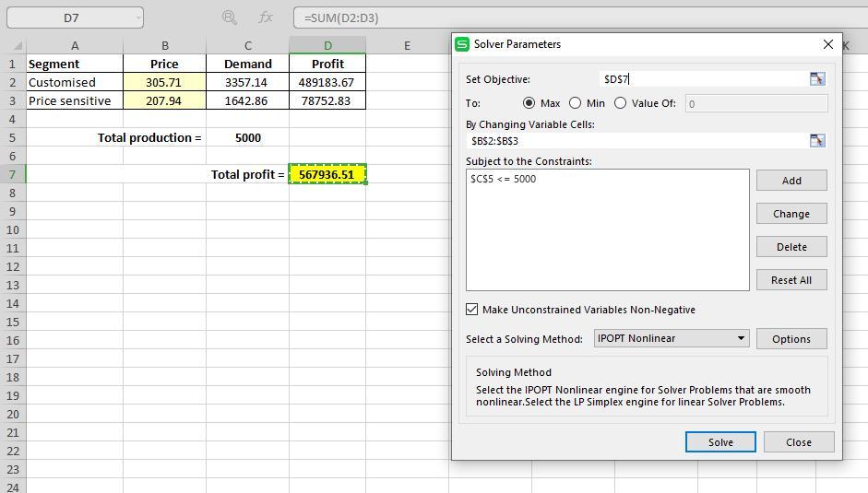
Task: Select the Max radio button
Action: click(x=529, y=103)
